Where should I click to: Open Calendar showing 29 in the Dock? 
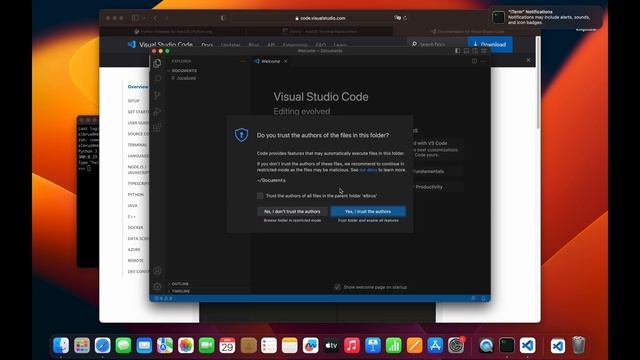tap(227, 345)
